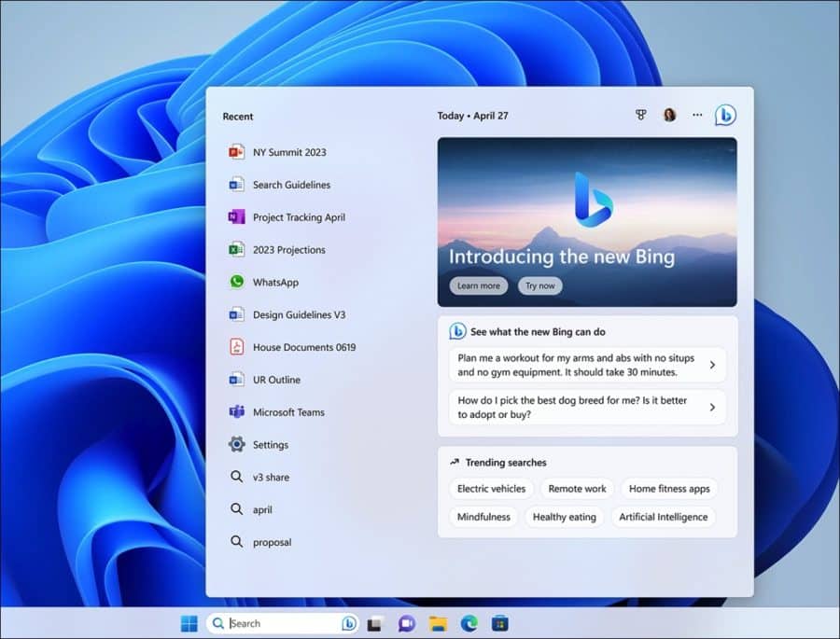Click the 'See what the new Bing can do' heading
The image size is (840, 639).
click(538, 332)
